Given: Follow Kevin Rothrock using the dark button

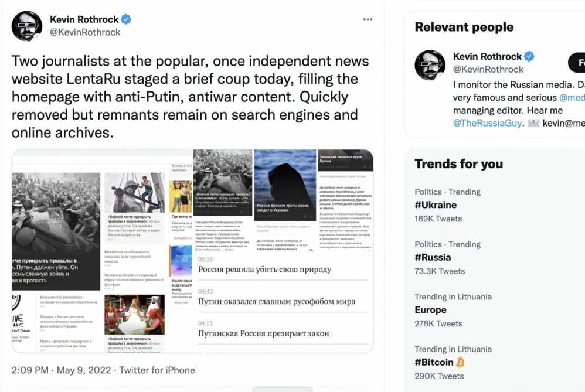Looking at the screenshot, I should [576, 63].
